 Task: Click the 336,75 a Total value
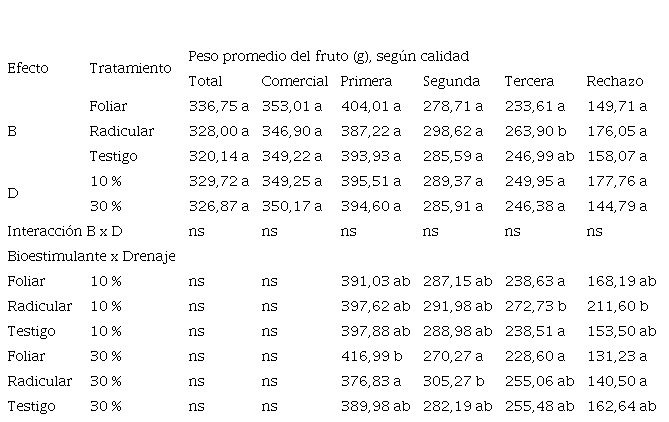click(219, 106)
